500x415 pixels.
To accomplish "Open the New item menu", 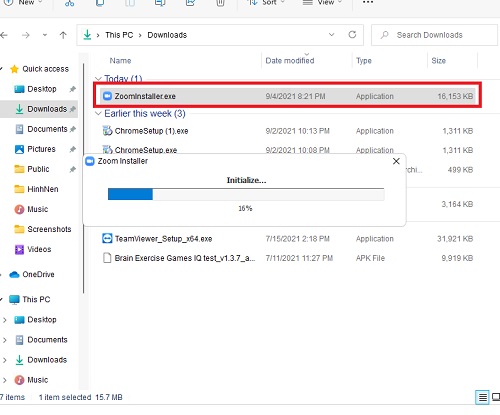I will [23, 2].
